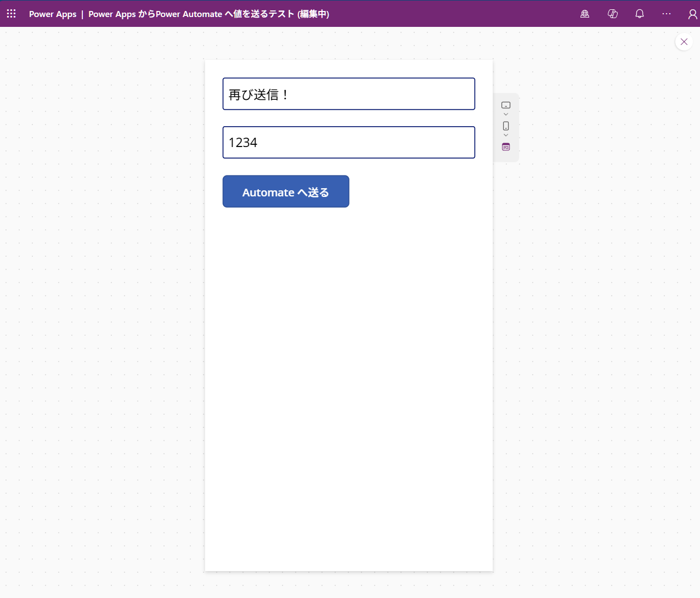
Task: Select the phone device preview icon
Action: pyautogui.click(x=506, y=126)
